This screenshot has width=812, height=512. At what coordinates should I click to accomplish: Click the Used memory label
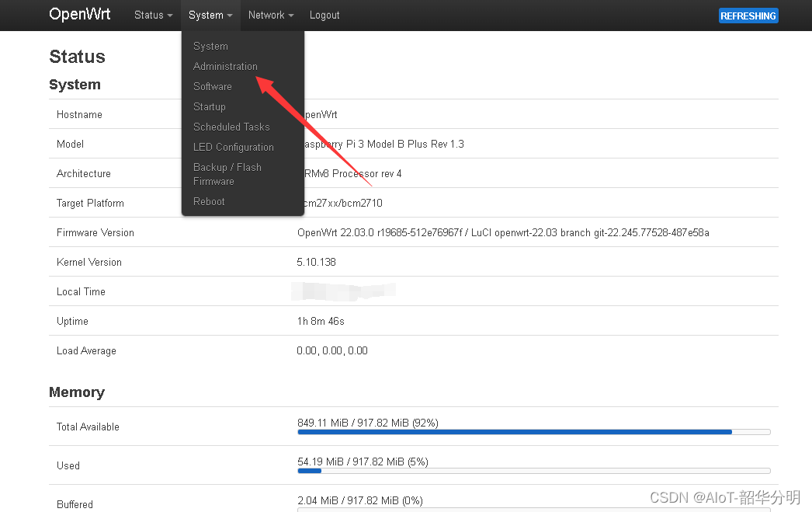click(x=68, y=466)
